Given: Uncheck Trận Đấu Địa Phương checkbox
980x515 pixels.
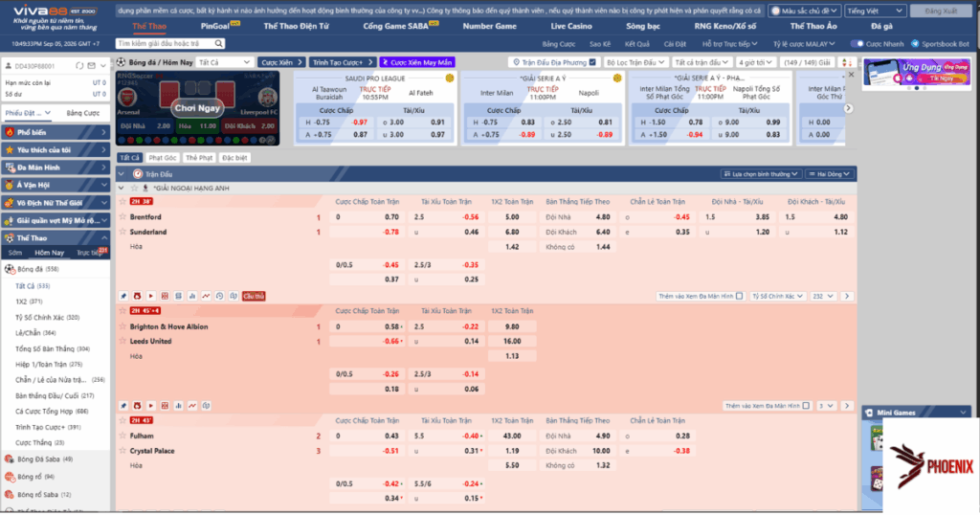Looking at the screenshot, I should point(592,62).
